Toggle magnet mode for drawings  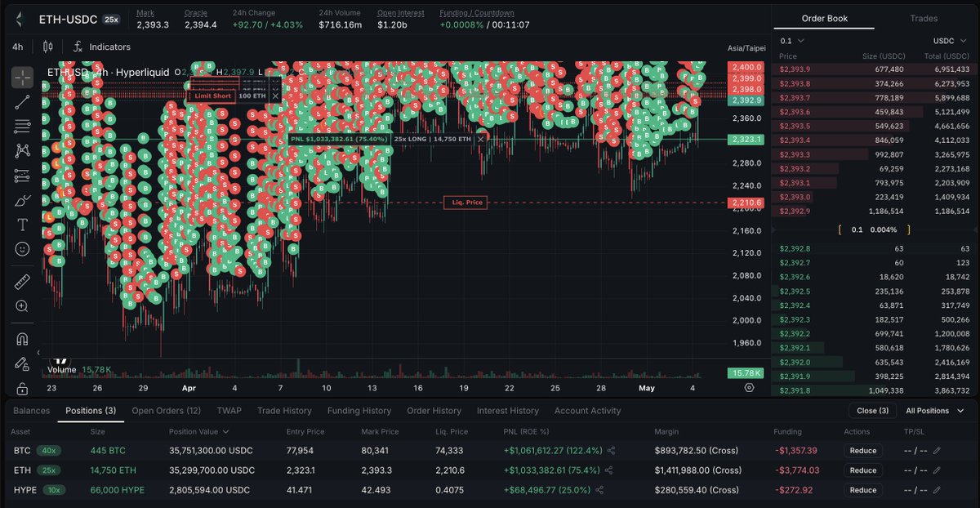tap(22, 339)
